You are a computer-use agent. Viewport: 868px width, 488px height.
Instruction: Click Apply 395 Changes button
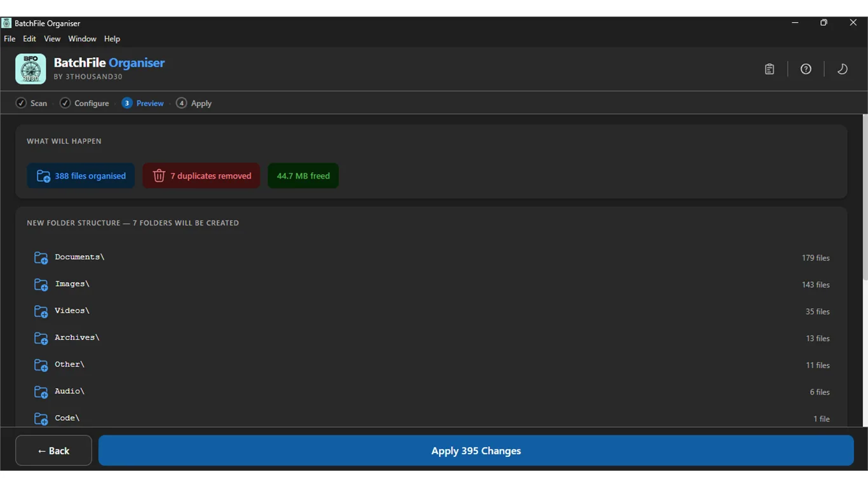(x=476, y=451)
